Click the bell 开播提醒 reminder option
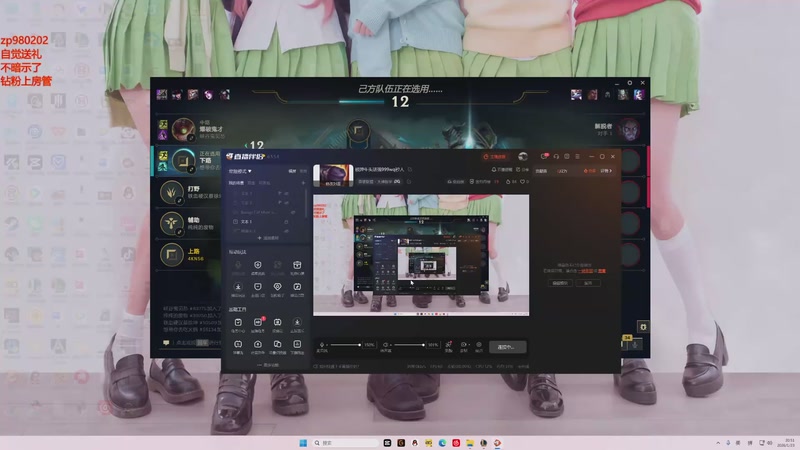 [x=502, y=169]
